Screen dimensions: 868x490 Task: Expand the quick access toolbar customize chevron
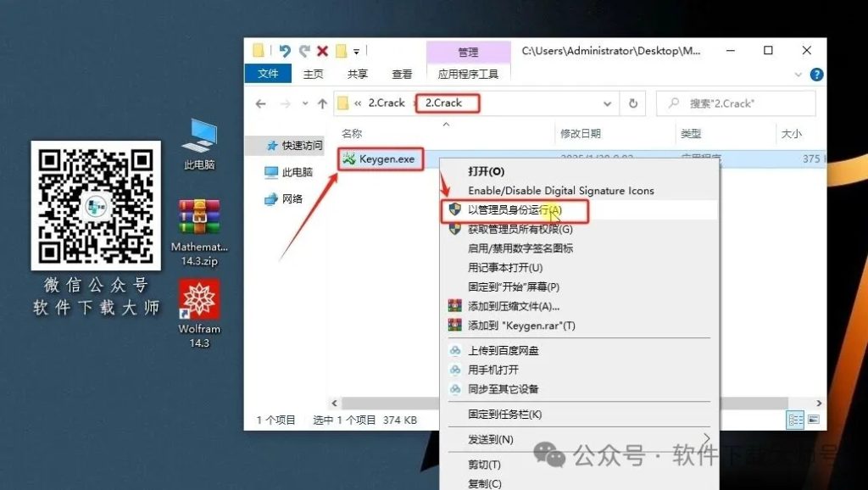(x=355, y=51)
